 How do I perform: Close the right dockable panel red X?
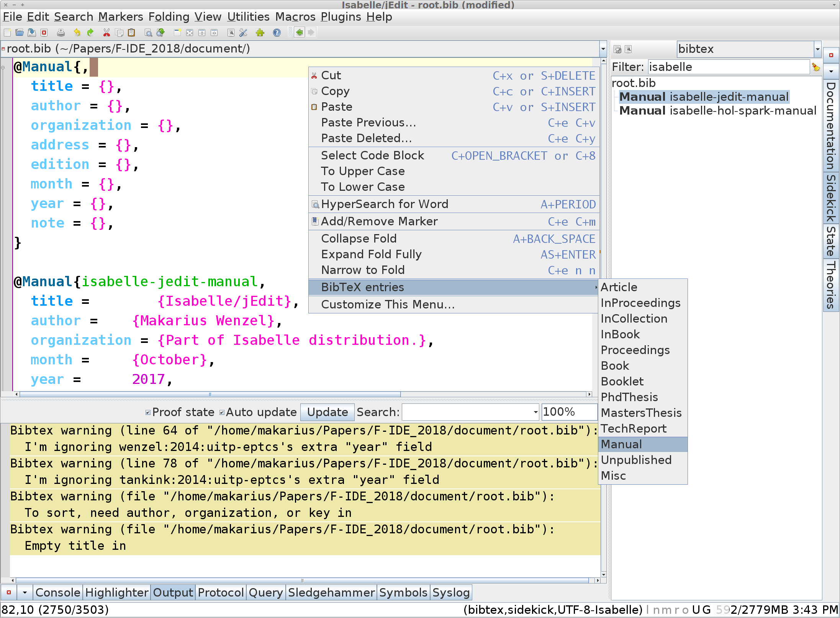click(831, 55)
